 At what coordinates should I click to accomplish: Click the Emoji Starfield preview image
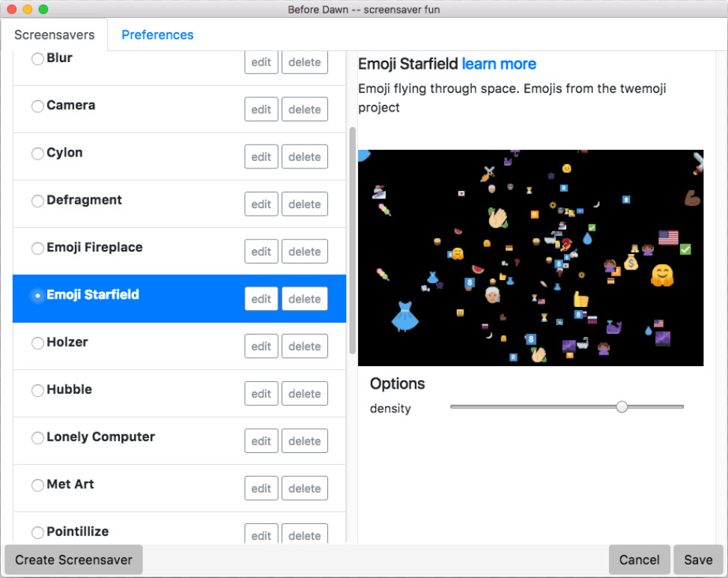531,258
